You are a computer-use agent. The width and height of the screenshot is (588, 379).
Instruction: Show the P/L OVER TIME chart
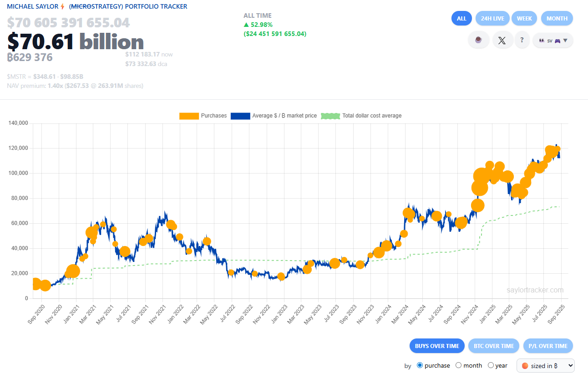[548, 346]
